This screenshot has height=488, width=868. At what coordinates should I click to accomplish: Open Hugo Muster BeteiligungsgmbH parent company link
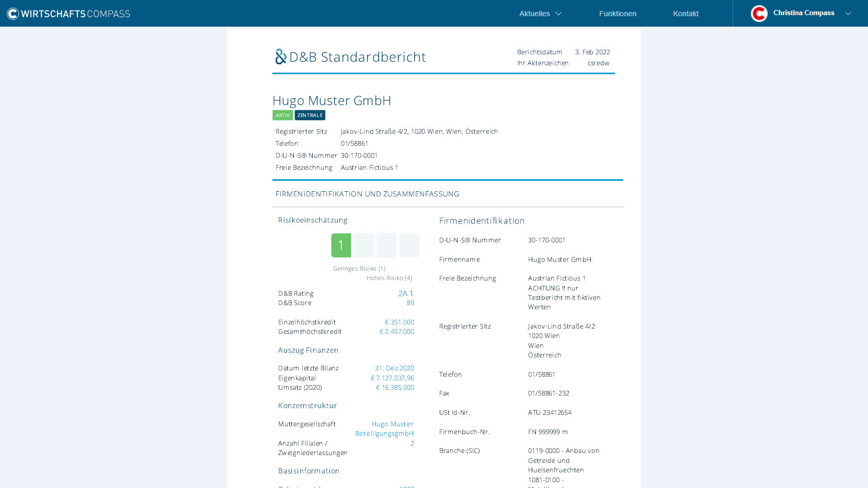click(384, 429)
